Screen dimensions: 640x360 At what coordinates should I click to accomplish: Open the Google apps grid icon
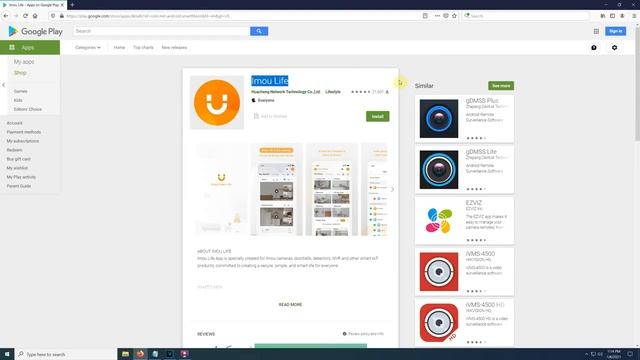596,31
